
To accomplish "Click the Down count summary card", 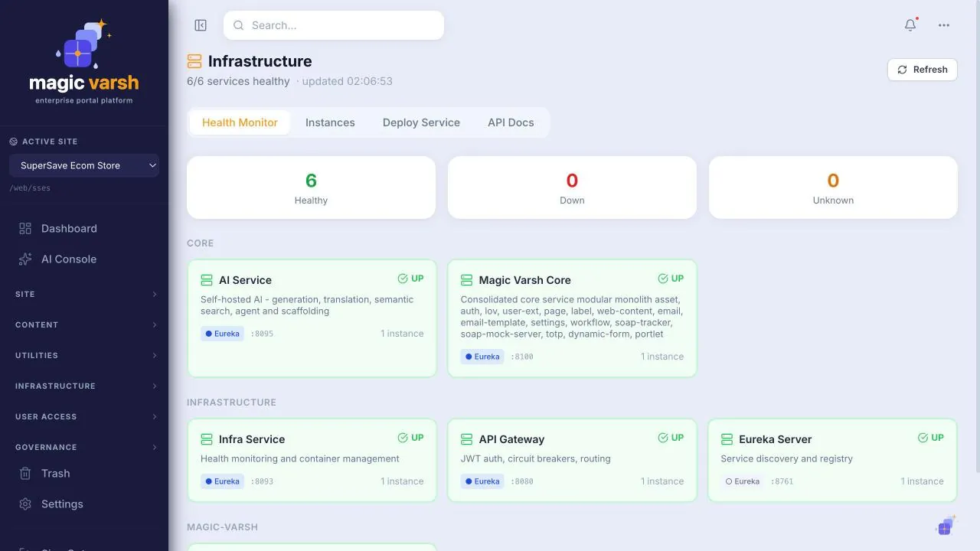I will coord(572,187).
